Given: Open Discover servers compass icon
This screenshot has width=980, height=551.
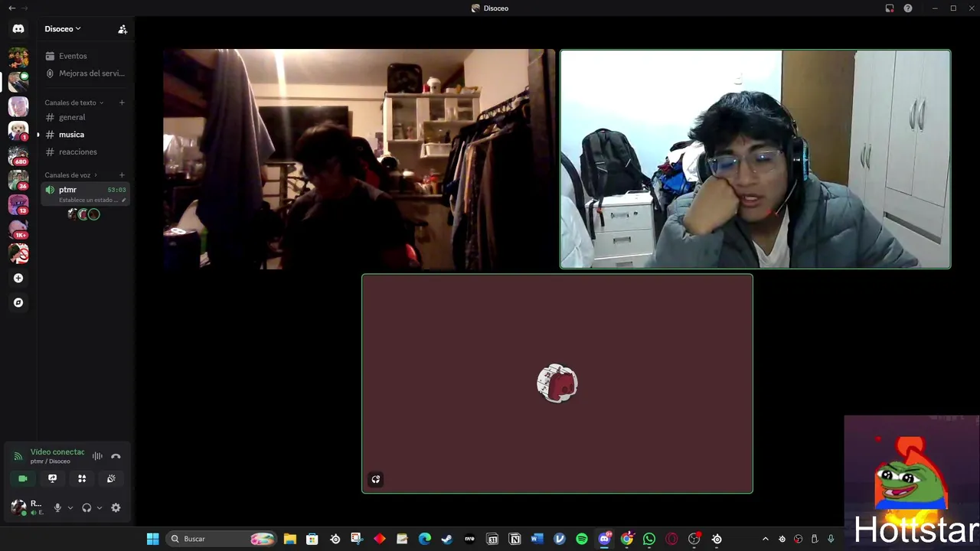Looking at the screenshot, I should pyautogui.click(x=18, y=302).
